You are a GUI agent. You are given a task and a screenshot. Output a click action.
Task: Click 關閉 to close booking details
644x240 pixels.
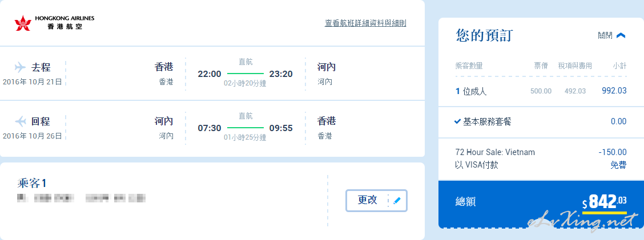click(x=605, y=36)
